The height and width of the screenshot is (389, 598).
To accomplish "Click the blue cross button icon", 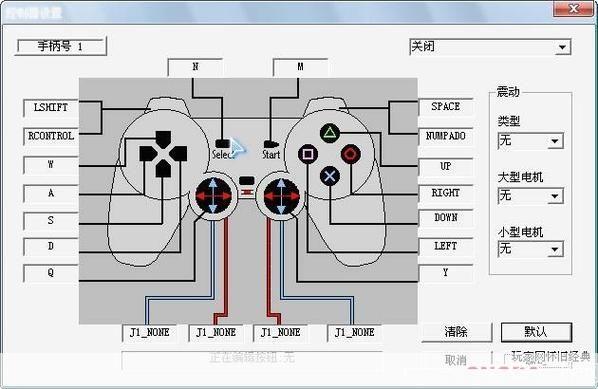I will click(330, 176).
